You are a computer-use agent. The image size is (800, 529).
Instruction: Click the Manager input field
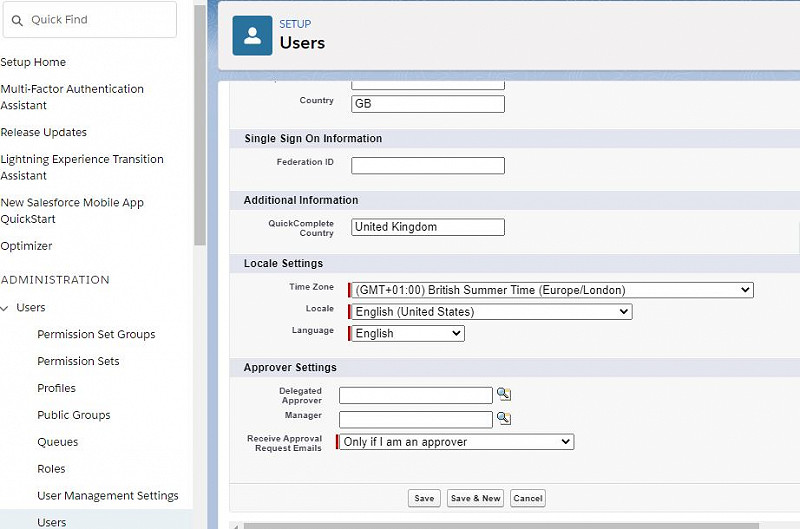(416, 419)
